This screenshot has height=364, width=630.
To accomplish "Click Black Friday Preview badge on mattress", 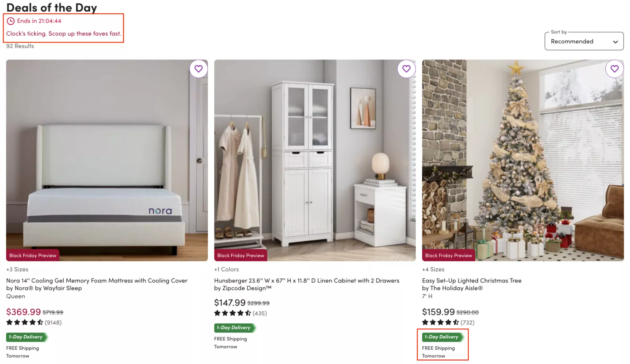I will click(33, 255).
